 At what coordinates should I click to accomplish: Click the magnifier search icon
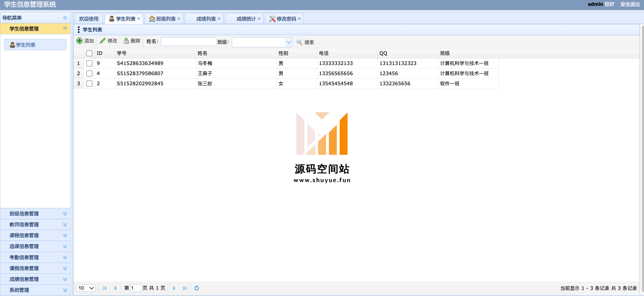coord(299,42)
